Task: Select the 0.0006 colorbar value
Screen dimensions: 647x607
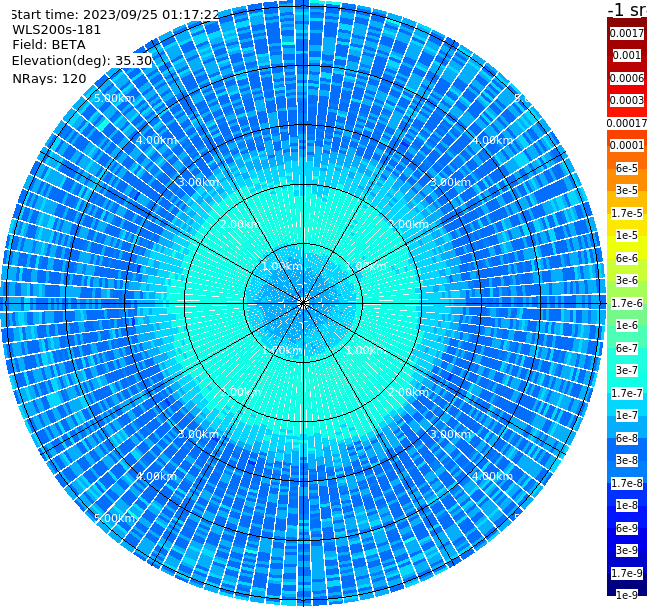Action: (627, 78)
